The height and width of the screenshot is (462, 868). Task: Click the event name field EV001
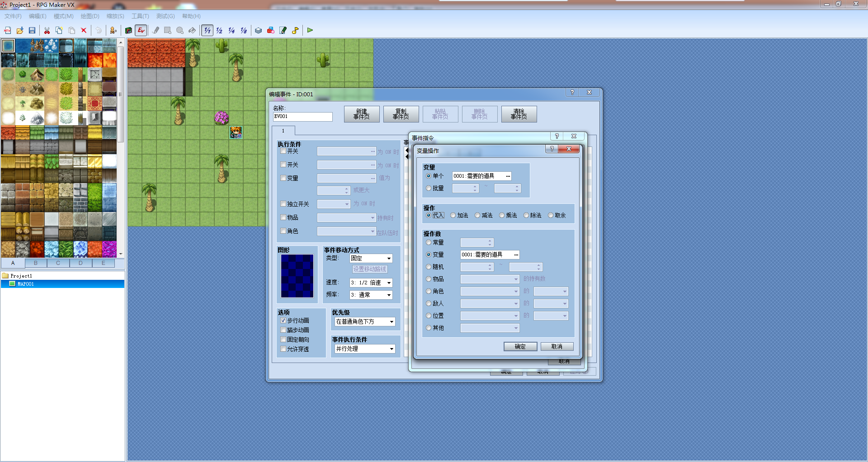tap(303, 117)
